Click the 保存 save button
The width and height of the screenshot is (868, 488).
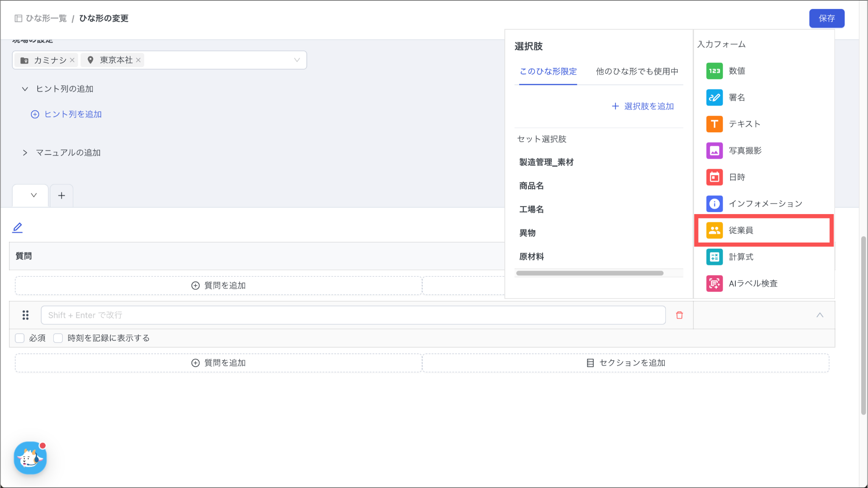(826, 18)
